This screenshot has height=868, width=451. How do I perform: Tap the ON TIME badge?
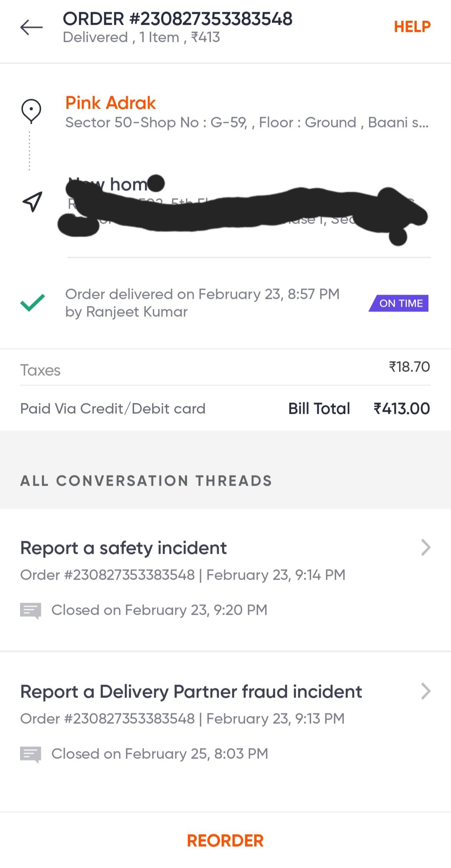point(399,303)
